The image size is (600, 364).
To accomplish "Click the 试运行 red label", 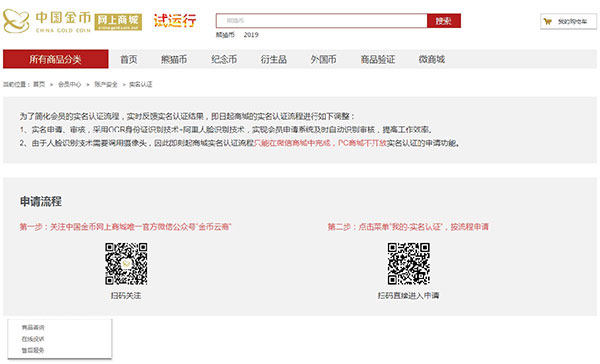I will (175, 20).
